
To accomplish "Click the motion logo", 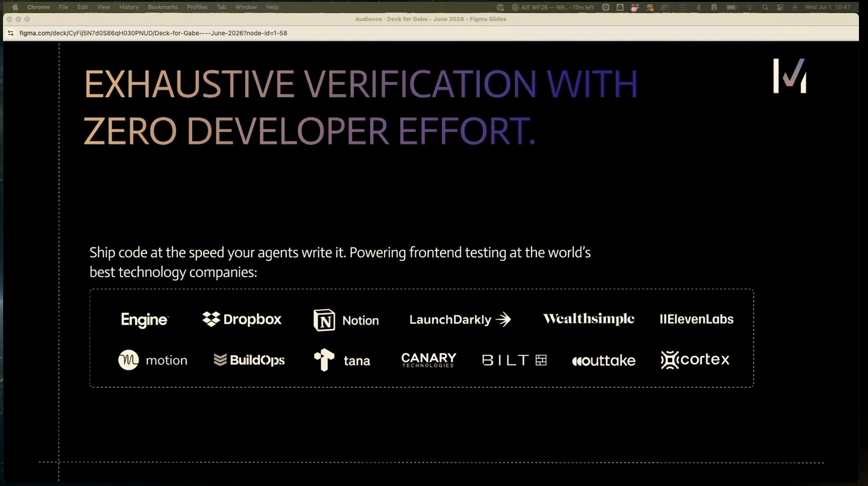I will 153,360.
